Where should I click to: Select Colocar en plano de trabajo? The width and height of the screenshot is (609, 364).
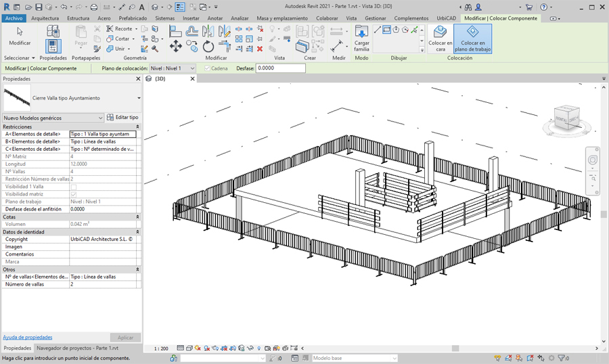(473, 38)
